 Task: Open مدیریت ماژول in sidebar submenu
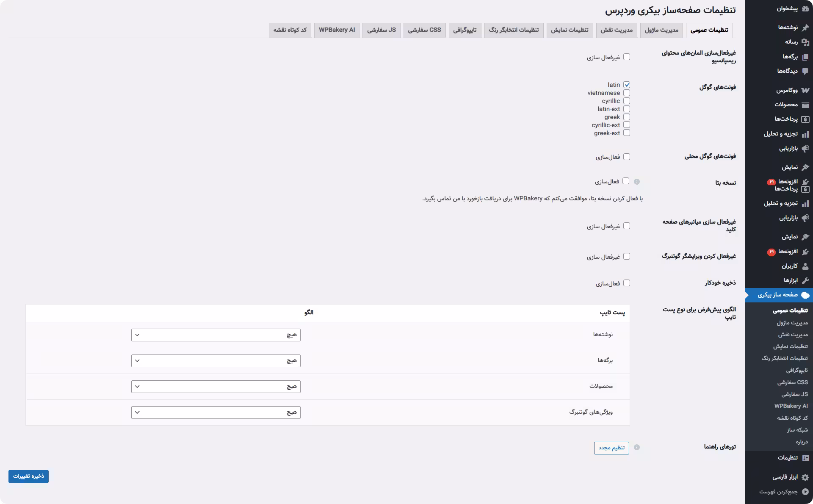(x=792, y=323)
